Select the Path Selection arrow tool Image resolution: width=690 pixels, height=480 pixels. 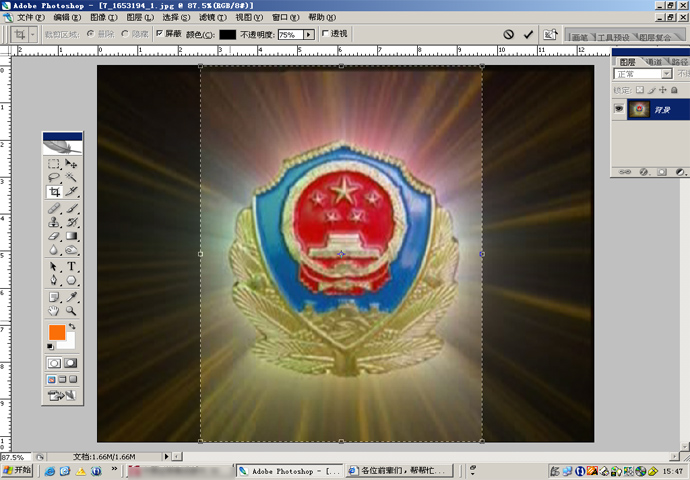click(x=54, y=267)
